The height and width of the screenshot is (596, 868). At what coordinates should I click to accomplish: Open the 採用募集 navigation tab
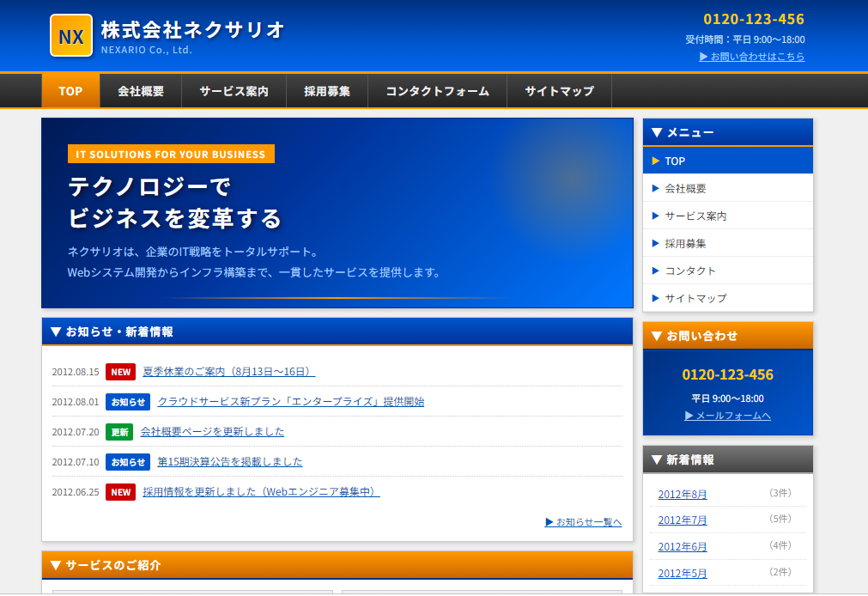327,91
